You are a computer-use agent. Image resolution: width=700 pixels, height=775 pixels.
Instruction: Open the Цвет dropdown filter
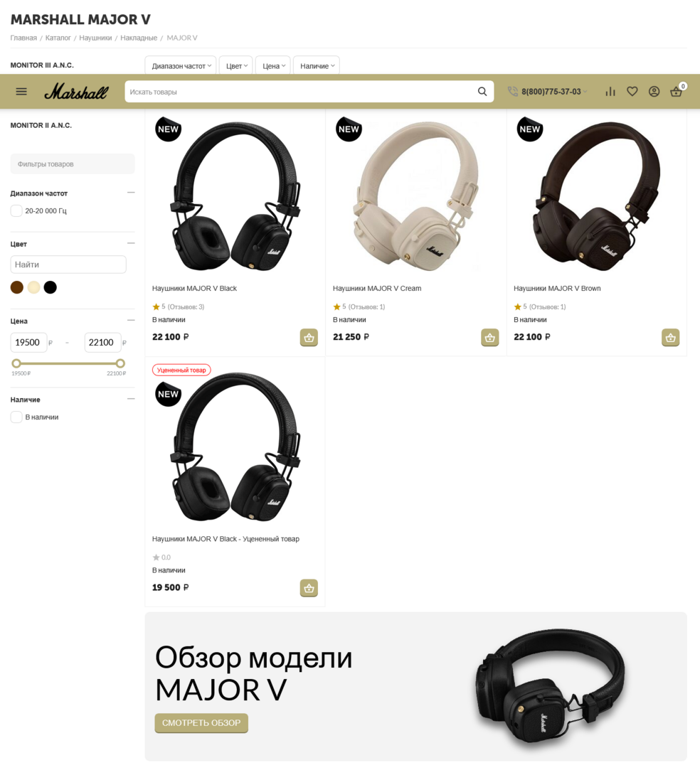pyautogui.click(x=236, y=65)
